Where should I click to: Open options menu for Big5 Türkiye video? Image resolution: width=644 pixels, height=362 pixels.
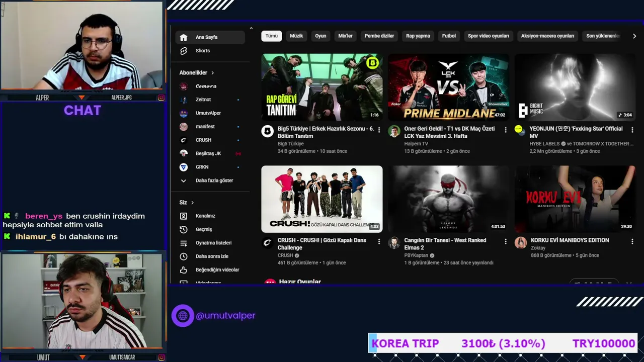click(x=379, y=130)
